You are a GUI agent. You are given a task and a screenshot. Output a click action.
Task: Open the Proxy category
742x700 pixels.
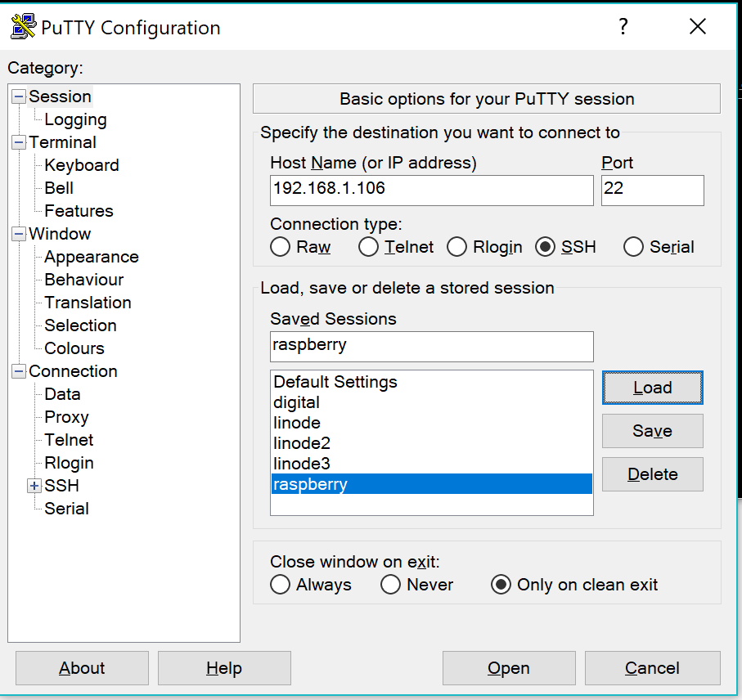pyautogui.click(x=66, y=417)
